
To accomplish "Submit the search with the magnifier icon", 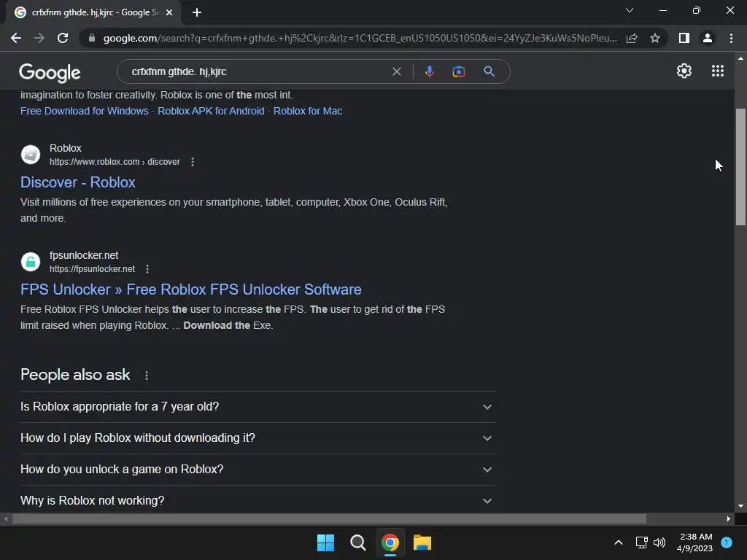I will pyautogui.click(x=489, y=71).
